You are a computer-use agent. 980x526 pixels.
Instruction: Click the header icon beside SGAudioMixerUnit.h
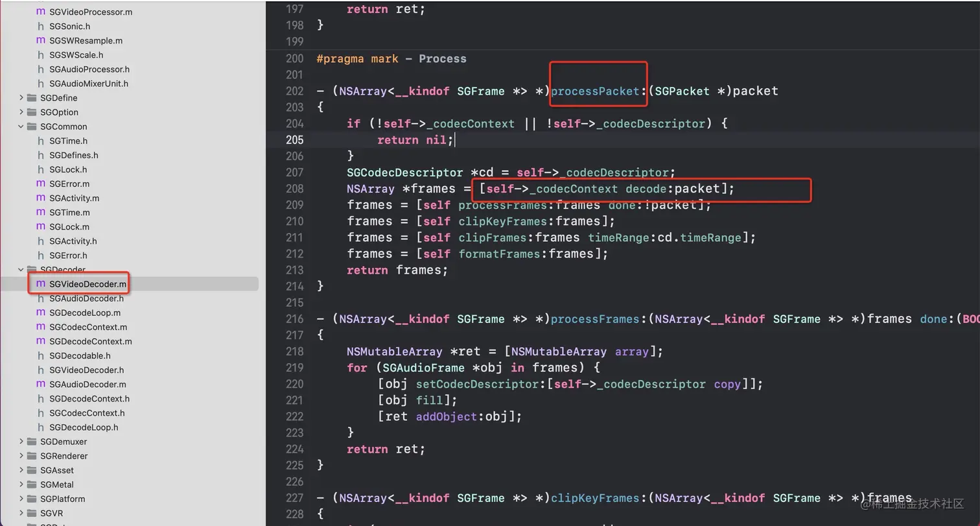(x=41, y=83)
